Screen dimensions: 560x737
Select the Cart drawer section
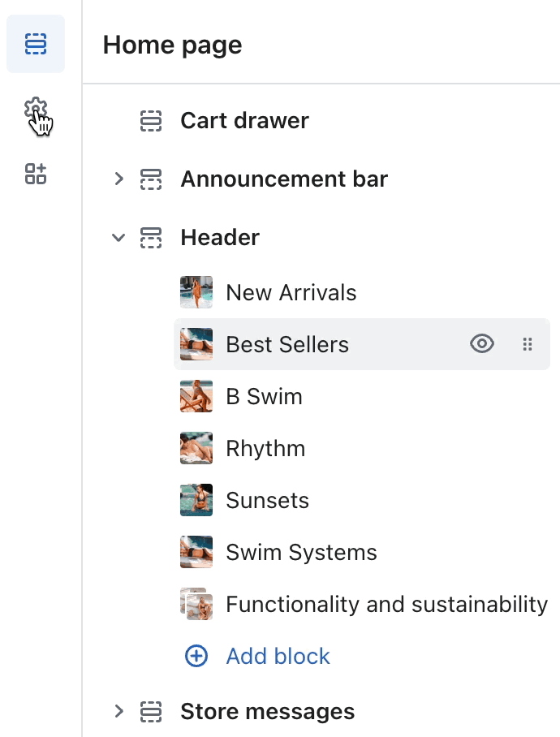coord(243,120)
